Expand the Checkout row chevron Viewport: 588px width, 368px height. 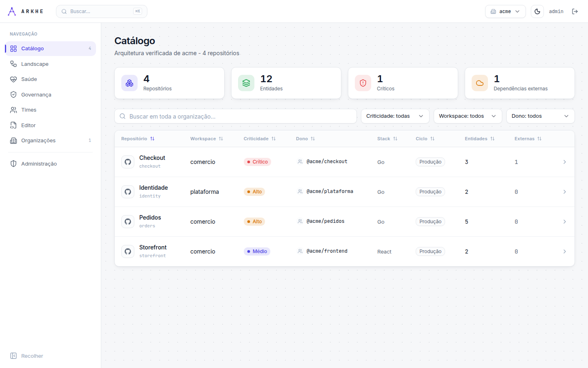[x=565, y=162]
